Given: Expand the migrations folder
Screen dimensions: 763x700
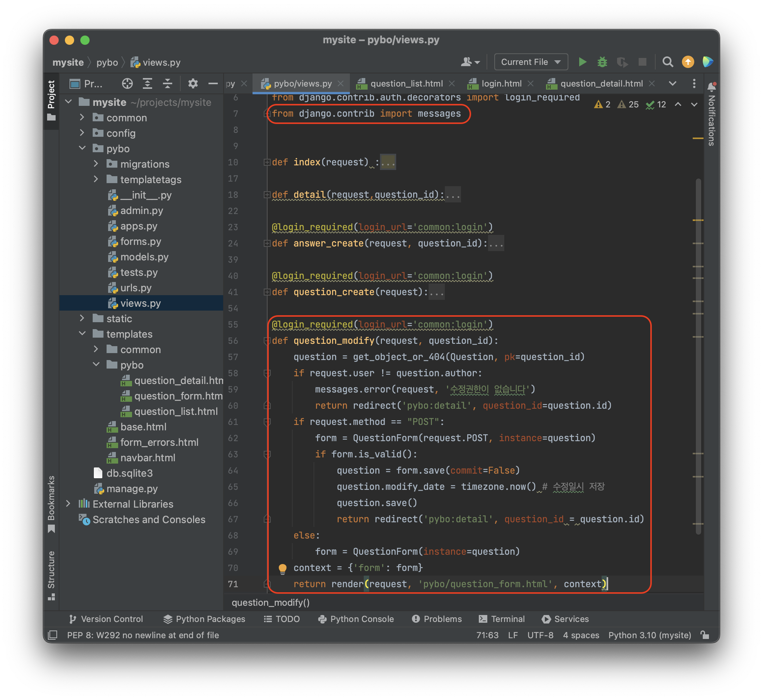Looking at the screenshot, I should click(96, 164).
